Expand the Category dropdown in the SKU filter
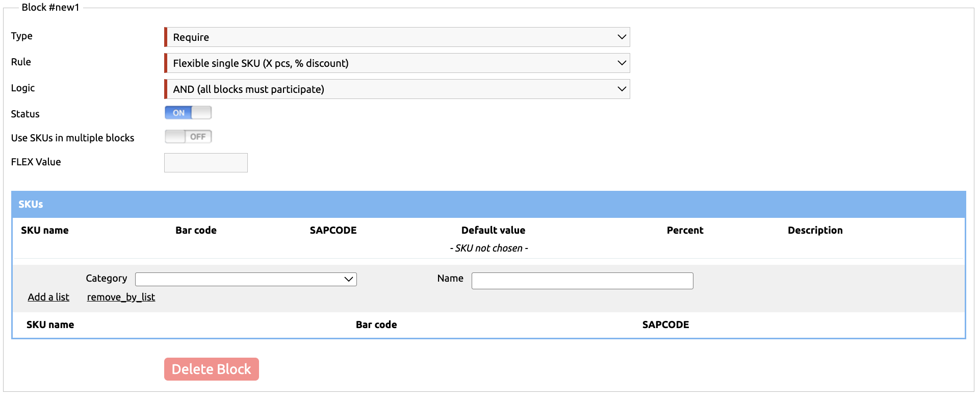980x400 pixels. tap(246, 279)
